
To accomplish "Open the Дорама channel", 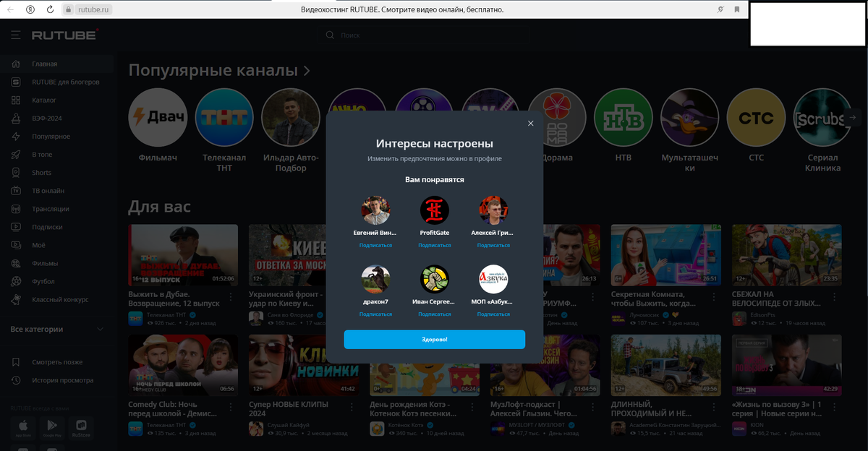I will click(x=557, y=117).
